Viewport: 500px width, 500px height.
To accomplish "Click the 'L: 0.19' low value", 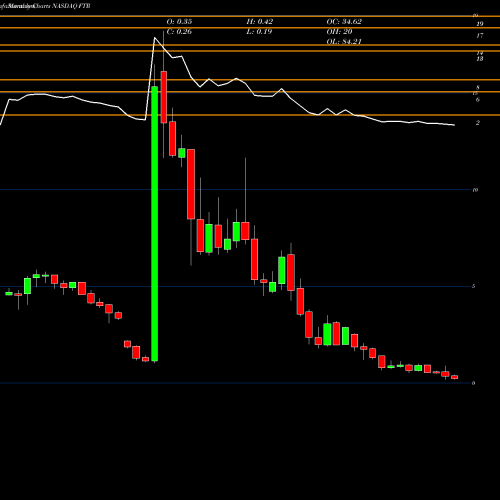I will click(259, 32).
